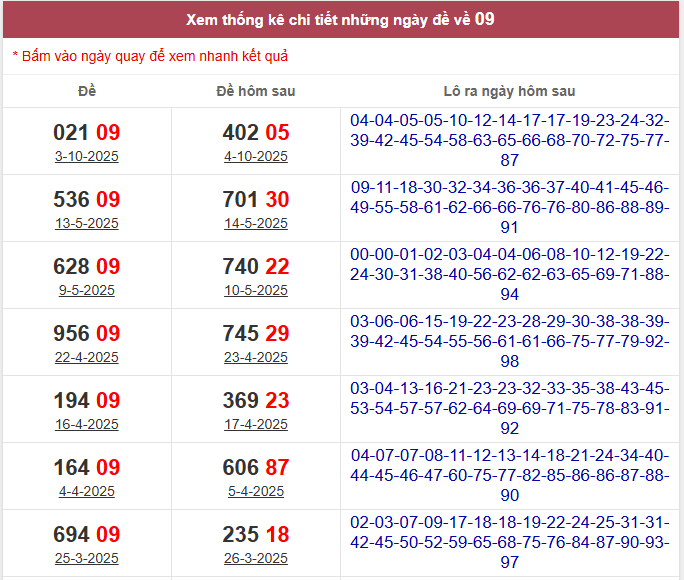Click the 'Đề' column header
This screenshot has width=684, height=580.
[87, 91]
